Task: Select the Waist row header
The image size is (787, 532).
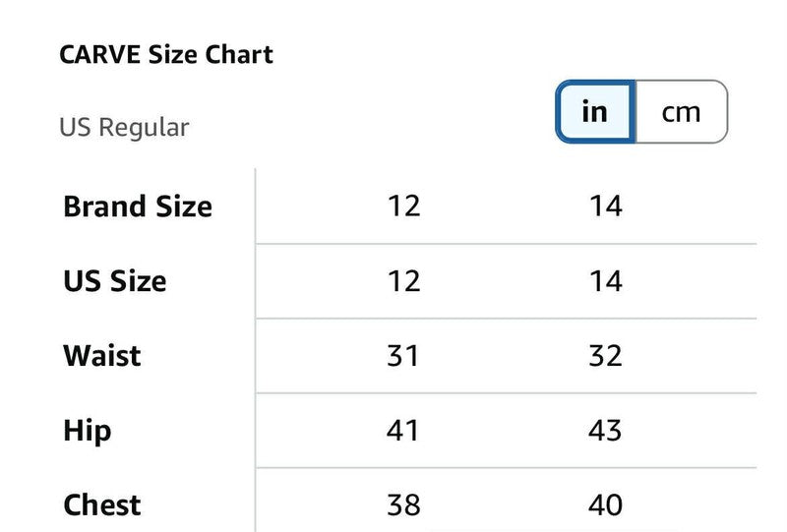Action: [x=102, y=356]
